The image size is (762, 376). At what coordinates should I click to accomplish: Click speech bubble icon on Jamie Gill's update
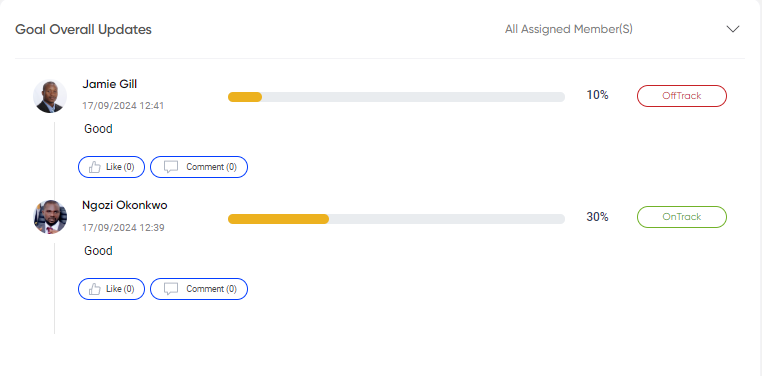[171, 167]
